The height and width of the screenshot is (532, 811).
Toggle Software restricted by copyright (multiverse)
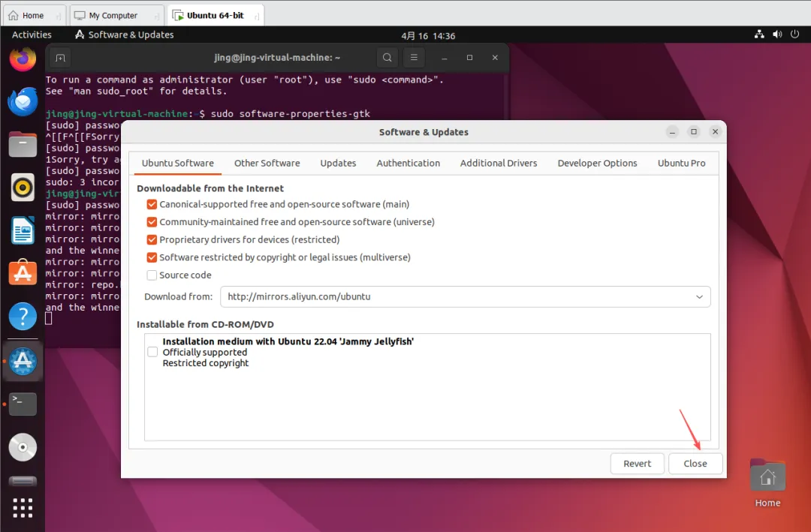[152, 257]
